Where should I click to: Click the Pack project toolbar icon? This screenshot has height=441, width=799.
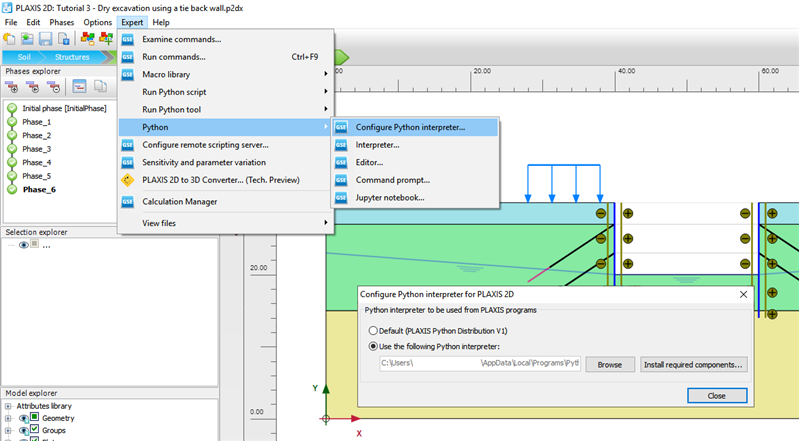pos(64,39)
